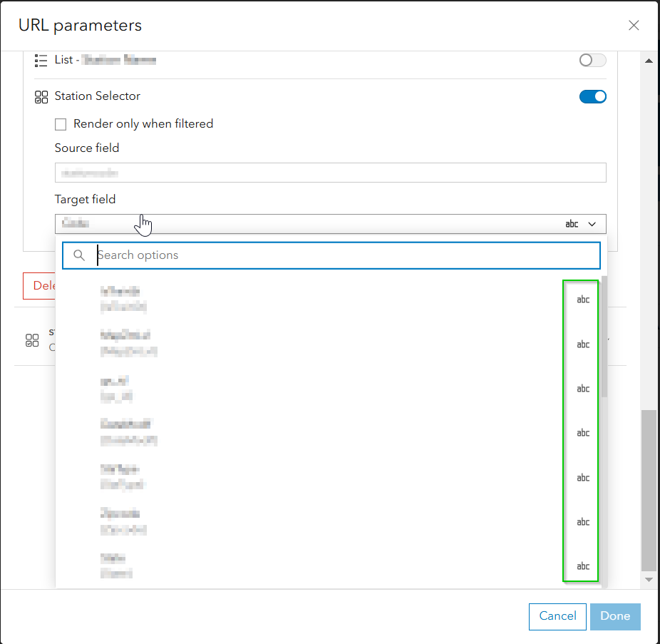This screenshot has height=644, width=660.
Task: Turn off the Station Selector toggle
Action: point(592,96)
